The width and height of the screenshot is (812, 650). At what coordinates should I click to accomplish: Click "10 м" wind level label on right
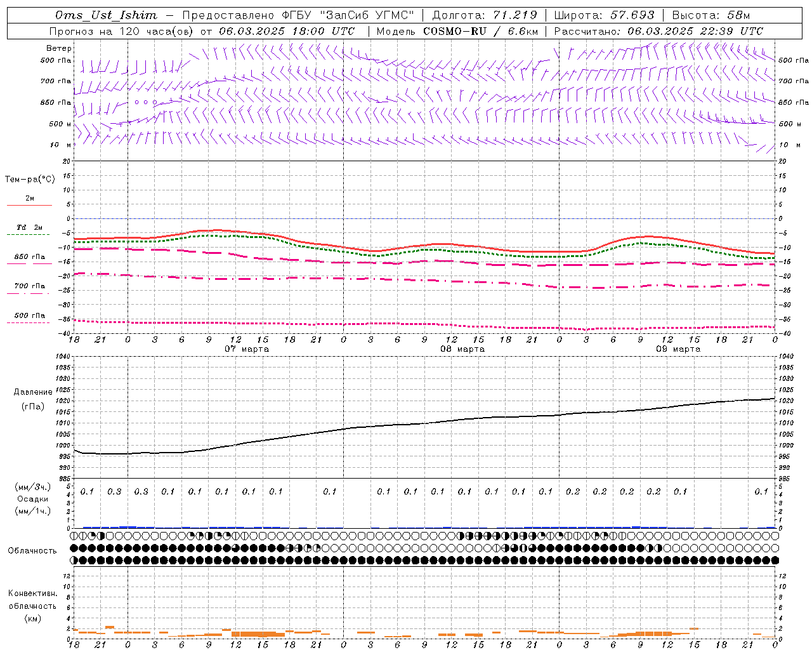coord(790,145)
